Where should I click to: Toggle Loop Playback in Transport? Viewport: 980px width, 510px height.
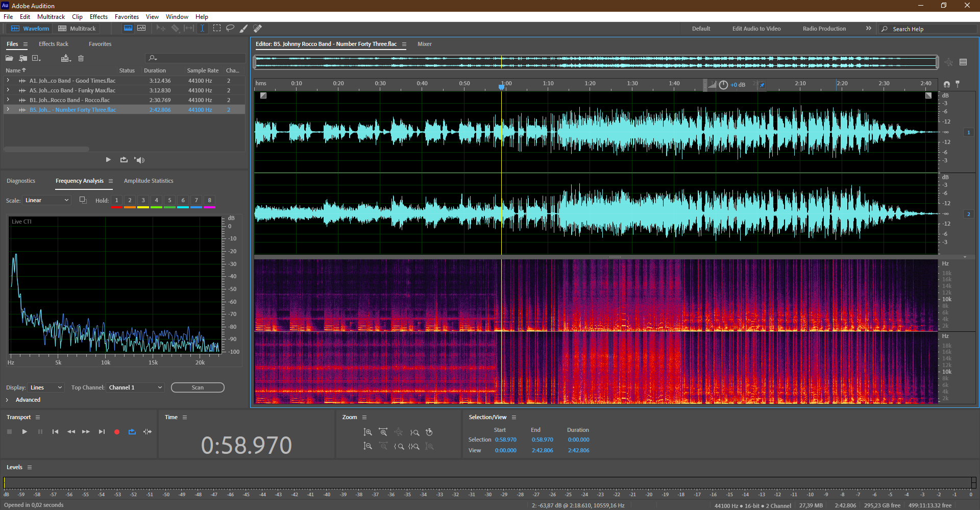point(132,432)
